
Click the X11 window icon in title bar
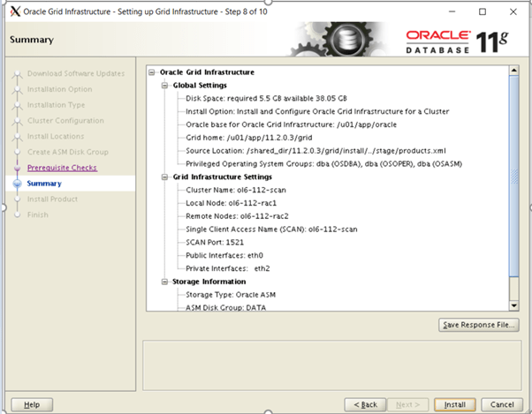tap(15, 12)
